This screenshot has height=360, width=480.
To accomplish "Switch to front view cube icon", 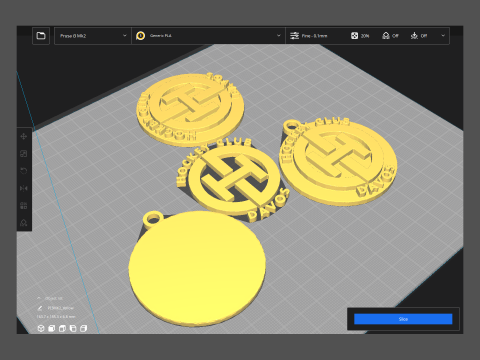I will click(52, 329).
